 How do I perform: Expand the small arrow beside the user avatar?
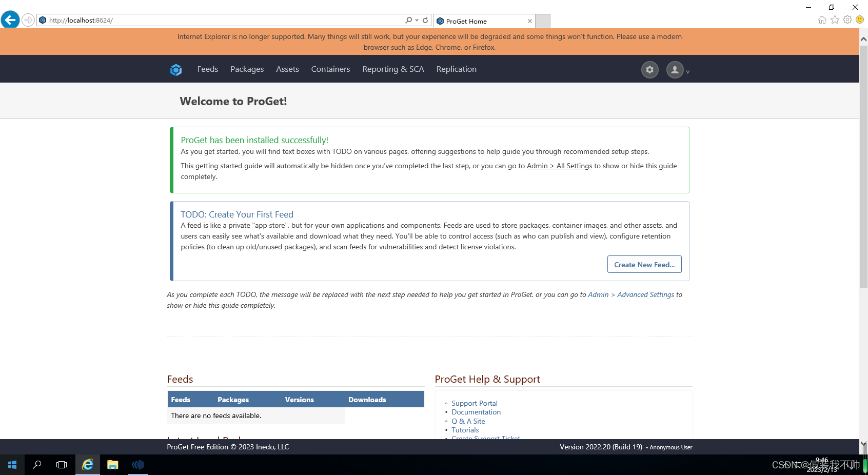(x=688, y=72)
